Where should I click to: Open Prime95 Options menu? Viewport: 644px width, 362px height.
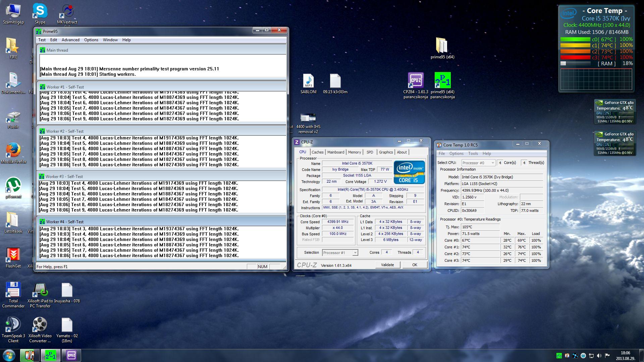[x=91, y=40]
